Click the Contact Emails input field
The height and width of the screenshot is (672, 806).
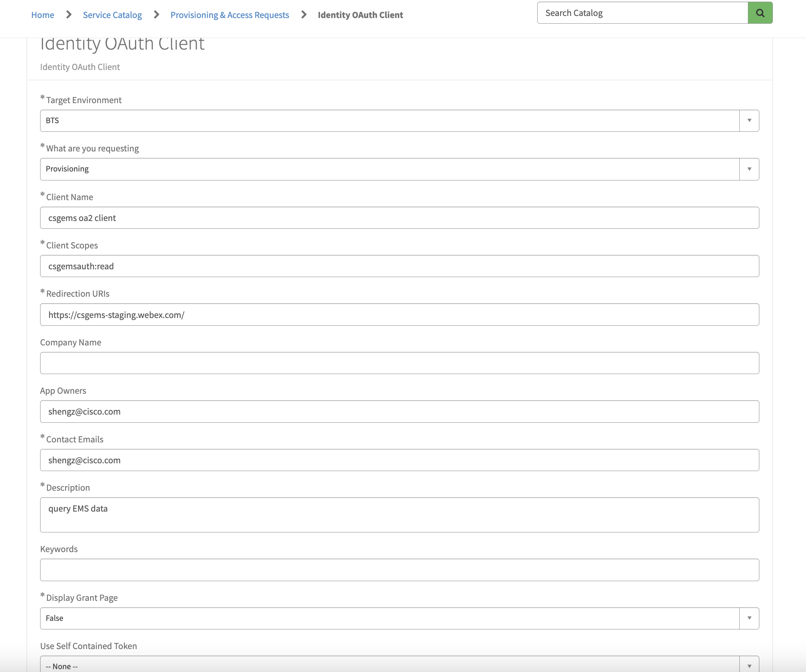pos(399,460)
